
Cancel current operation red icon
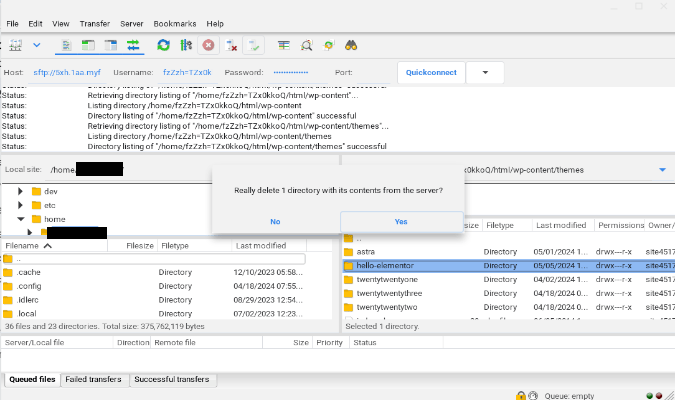coord(208,45)
